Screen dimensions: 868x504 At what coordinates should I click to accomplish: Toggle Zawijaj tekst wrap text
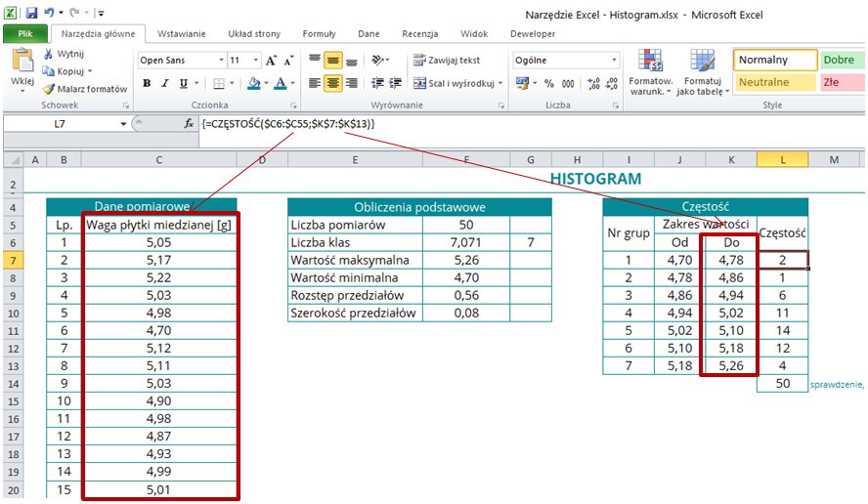point(447,61)
